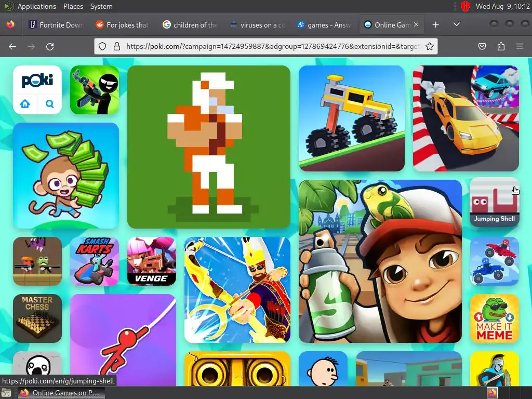Open the golden temple idol game
The height and width of the screenshot is (399, 532).
coord(237,369)
